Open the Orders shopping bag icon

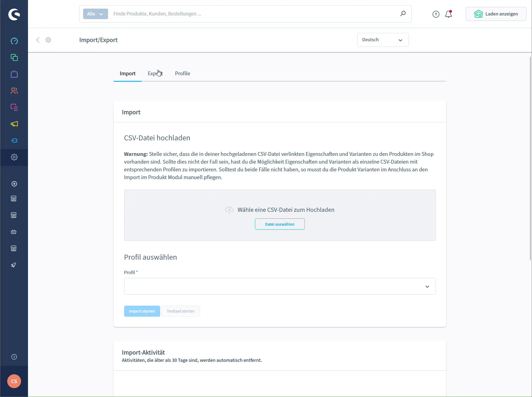click(x=14, y=74)
